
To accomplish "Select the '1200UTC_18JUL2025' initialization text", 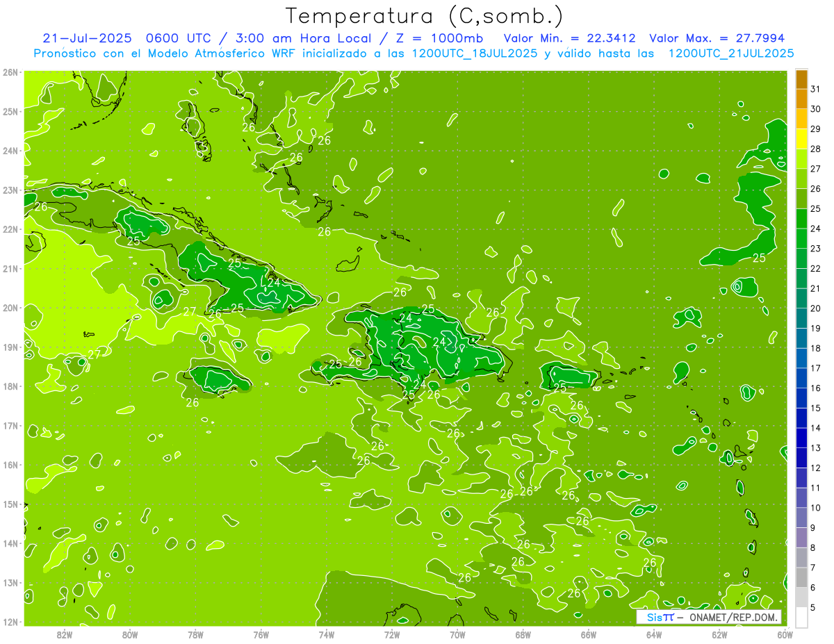I will point(475,53).
